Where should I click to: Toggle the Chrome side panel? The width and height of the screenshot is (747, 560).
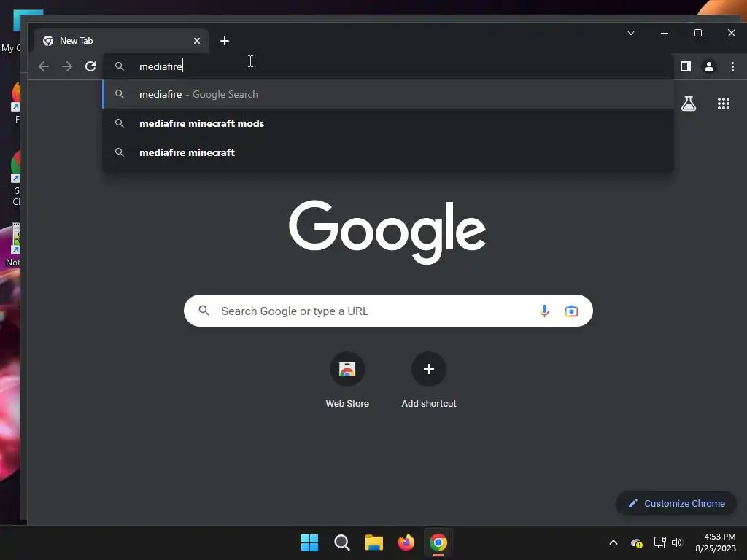click(x=686, y=66)
